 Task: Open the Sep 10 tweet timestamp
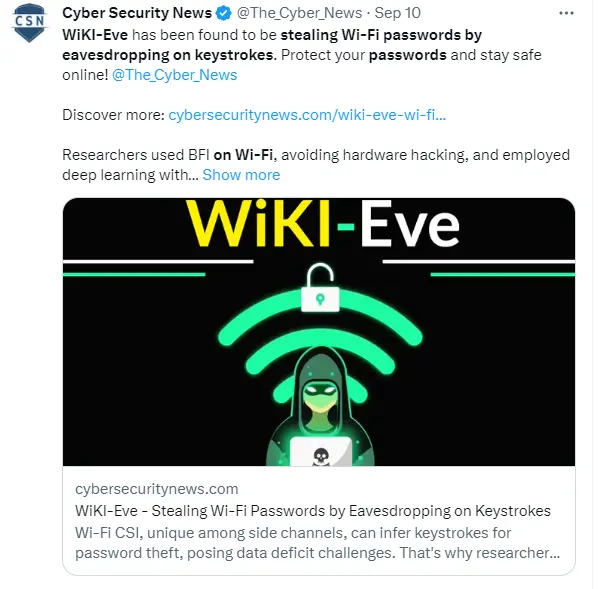tap(397, 13)
